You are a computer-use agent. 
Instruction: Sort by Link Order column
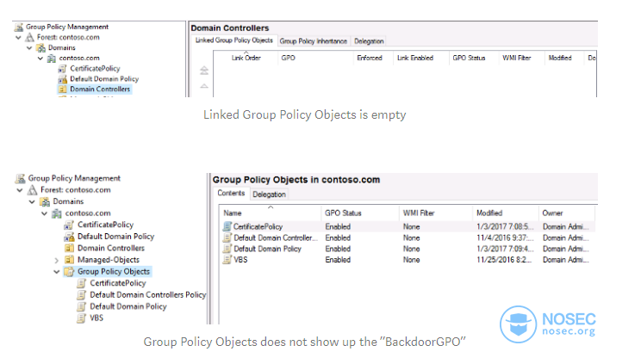pyautogui.click(x=246, y=58)
